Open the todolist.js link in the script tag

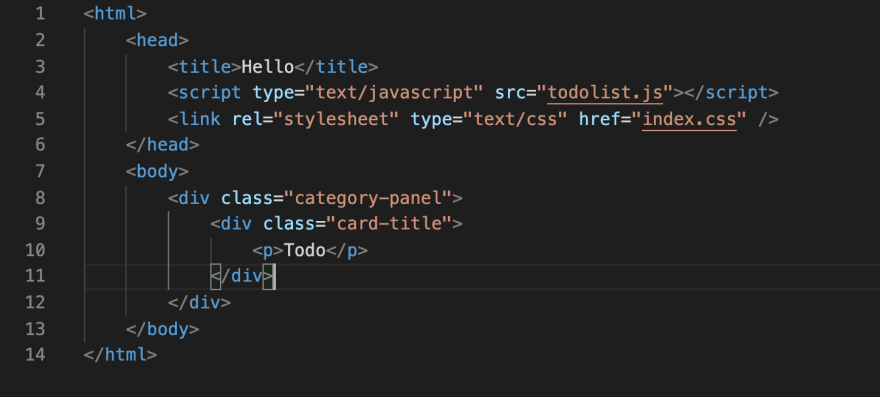click(605, 93)
